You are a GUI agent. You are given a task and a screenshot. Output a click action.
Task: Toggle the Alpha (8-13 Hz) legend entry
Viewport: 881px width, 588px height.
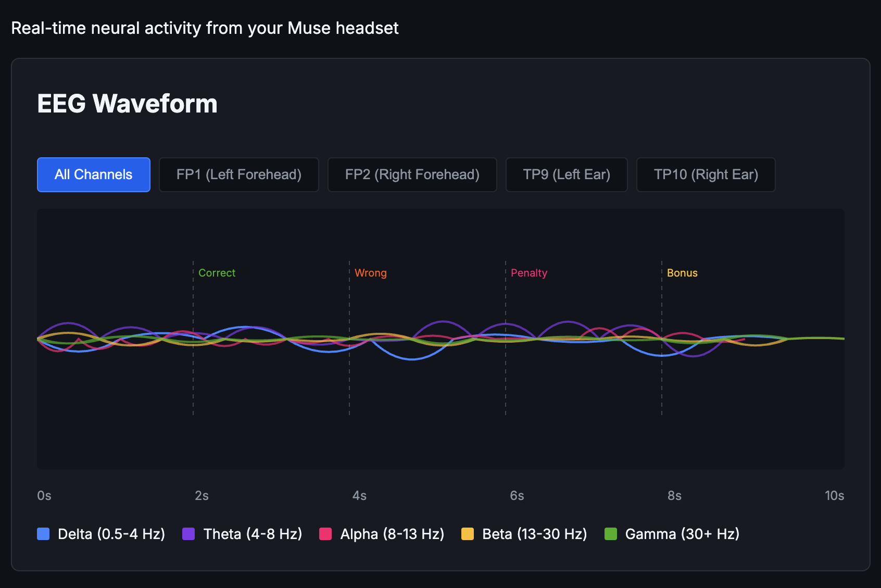(x=382, y=534)
